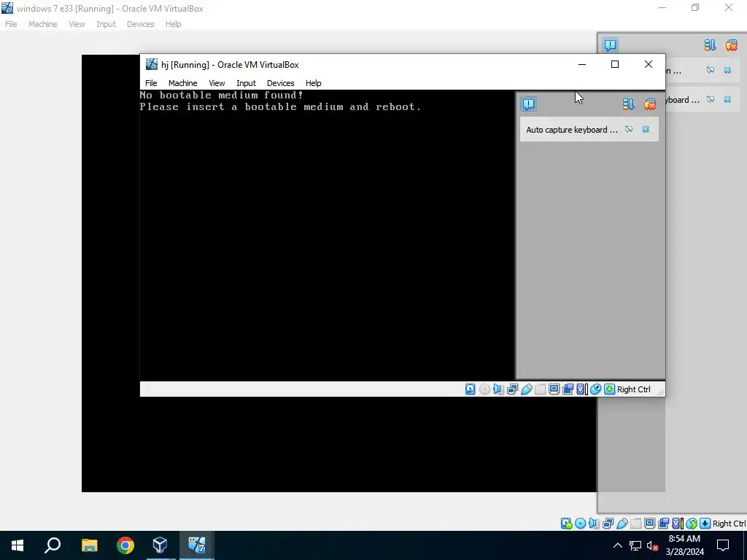Open VirtualBox Manager from taskbar
The image size is (747, 560).
coord(160,545)
